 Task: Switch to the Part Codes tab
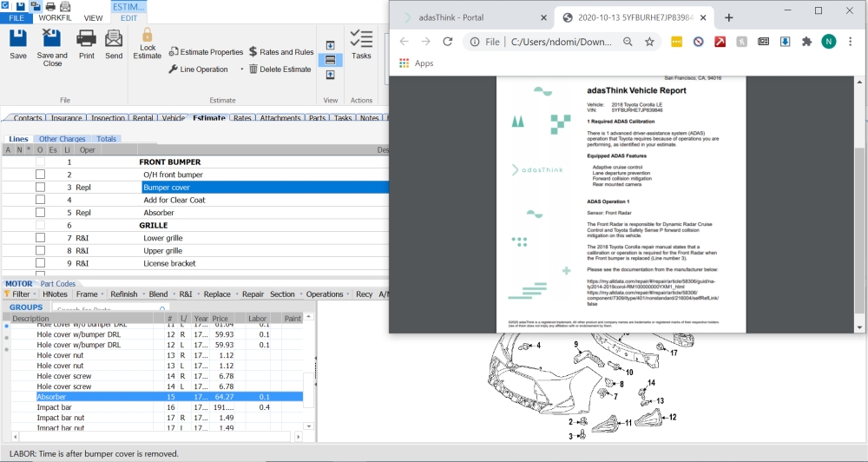[57, 284]
